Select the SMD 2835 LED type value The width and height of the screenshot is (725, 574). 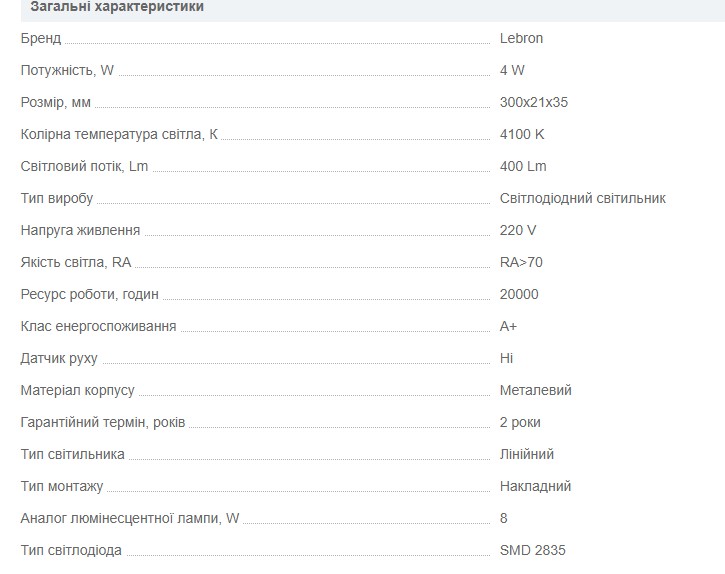[533, 550]
